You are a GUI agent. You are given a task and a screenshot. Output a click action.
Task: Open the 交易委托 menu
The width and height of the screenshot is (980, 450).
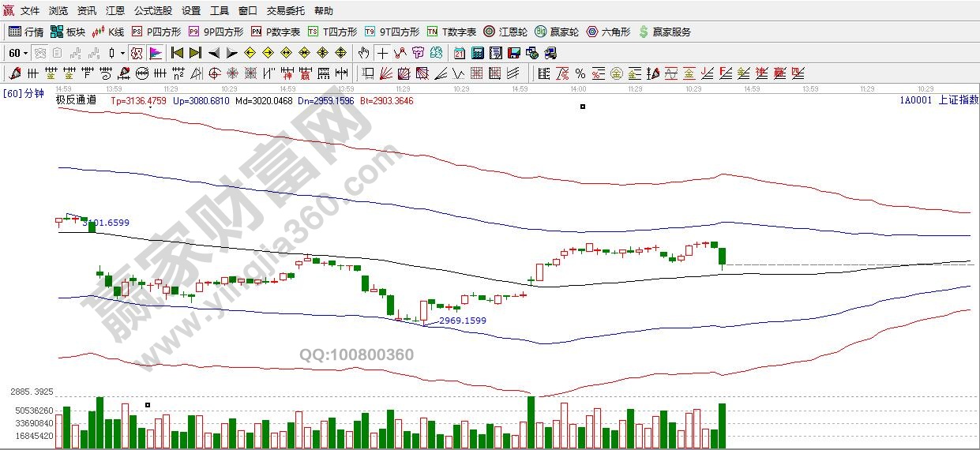[285, 11]
